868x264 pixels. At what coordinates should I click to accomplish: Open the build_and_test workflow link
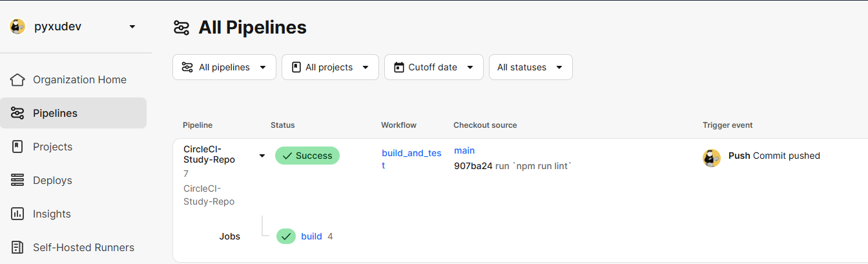(x=411, y=159)
